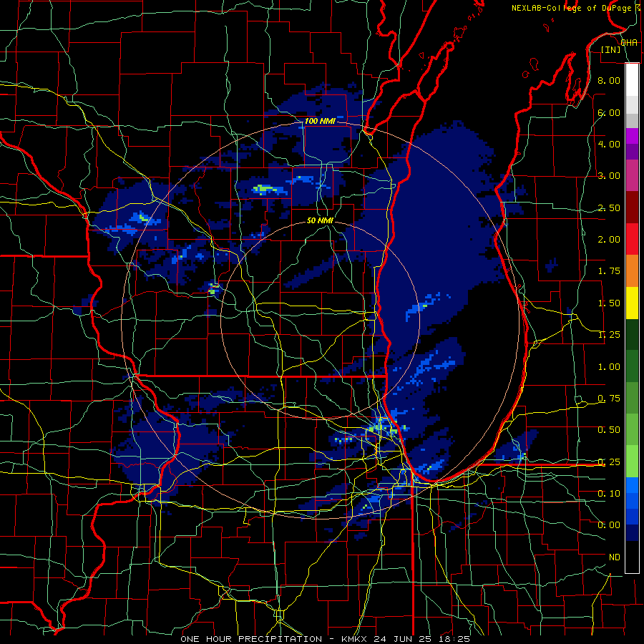Click the 2.50 legend value
The height and width of the screenshot is (644, 644).
click(609, 208)
